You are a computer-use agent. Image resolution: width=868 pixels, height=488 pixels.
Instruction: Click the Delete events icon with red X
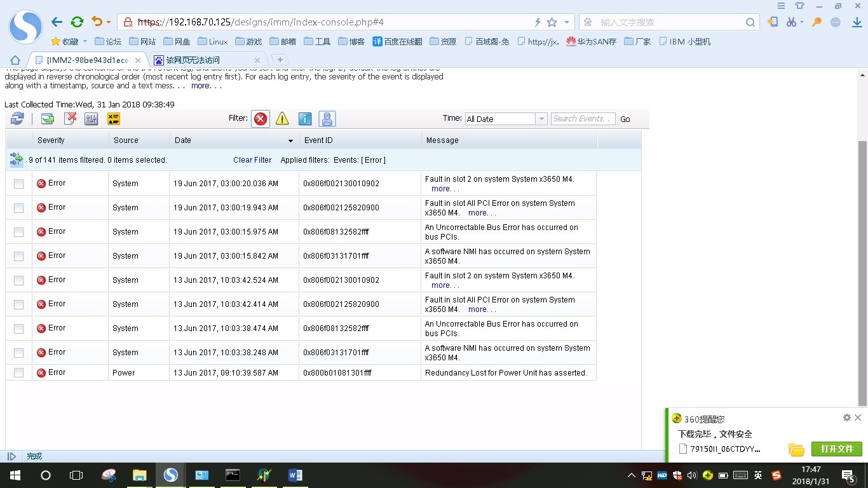pos(70,119)
